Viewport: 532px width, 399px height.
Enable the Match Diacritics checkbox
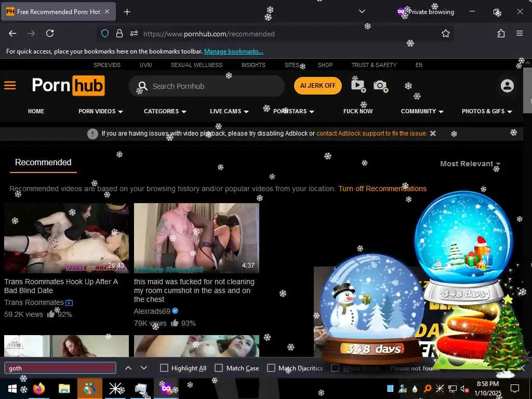271,368
